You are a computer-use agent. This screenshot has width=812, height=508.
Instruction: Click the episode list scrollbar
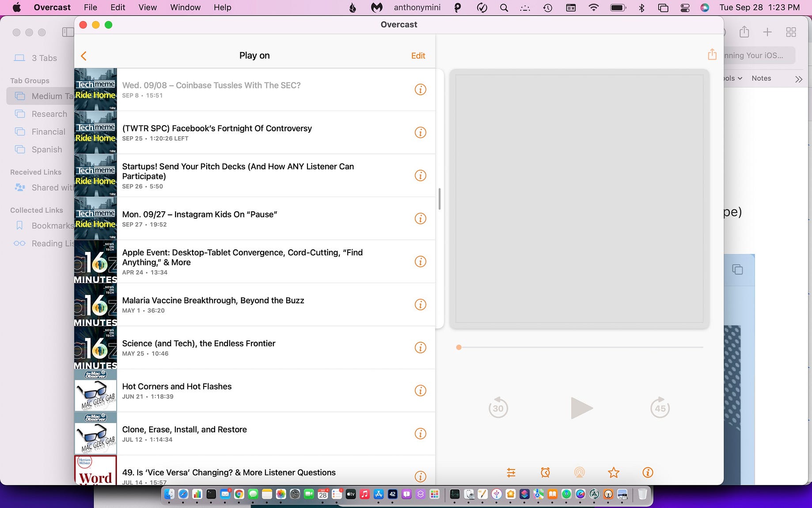pos(440,199)
